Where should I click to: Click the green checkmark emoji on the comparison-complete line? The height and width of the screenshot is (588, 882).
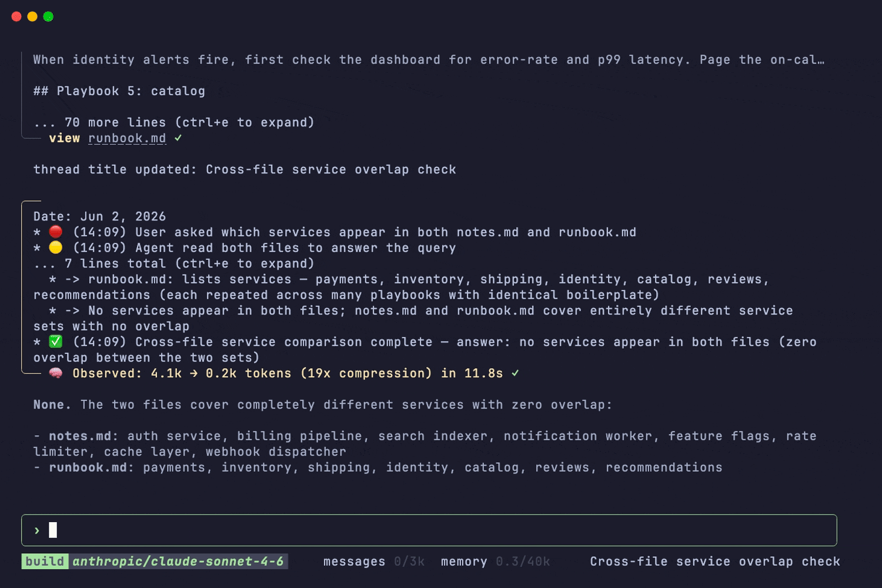[56, 342]
